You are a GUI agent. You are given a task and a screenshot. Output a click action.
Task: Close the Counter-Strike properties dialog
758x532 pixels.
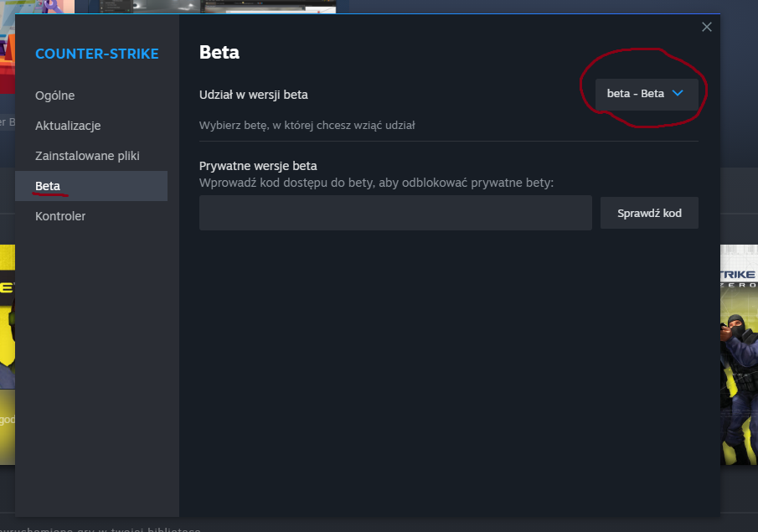(707, 27)
